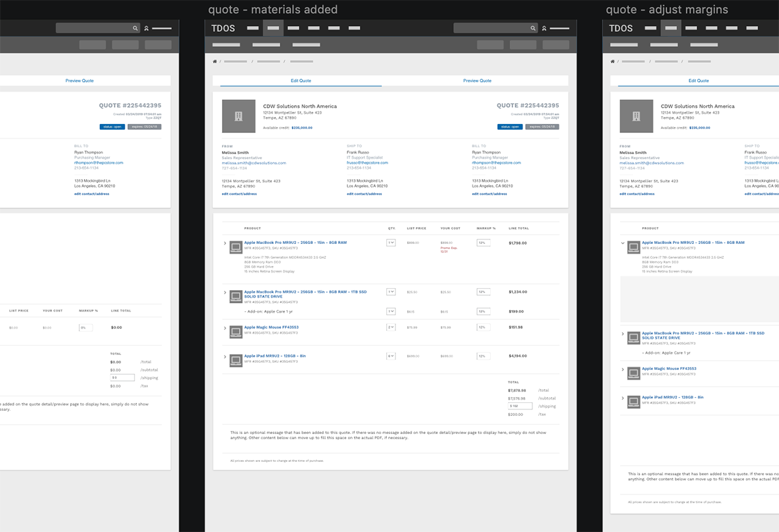Click the company building logo in materials added artboard

point(238,116)
